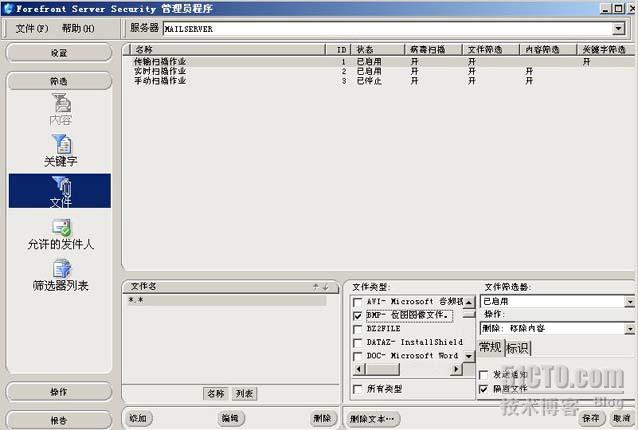Click the 文件名 list header
The image size is (638, 430).
(x=230, y=287)
